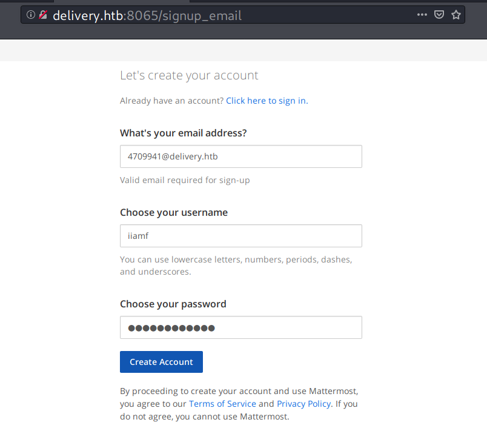Open the Terms of Service link

pyautogui.click(x=222, y=404)
